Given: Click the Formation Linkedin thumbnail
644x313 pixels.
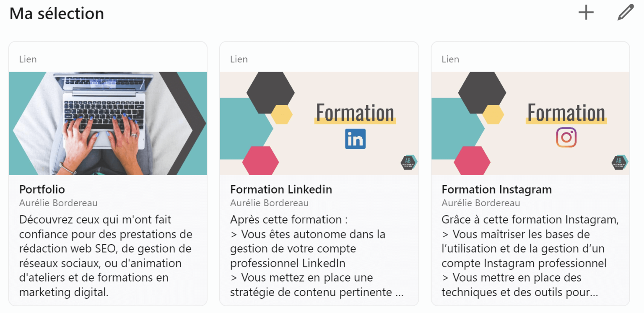Looking at the screenshot, I should [319, 122].
